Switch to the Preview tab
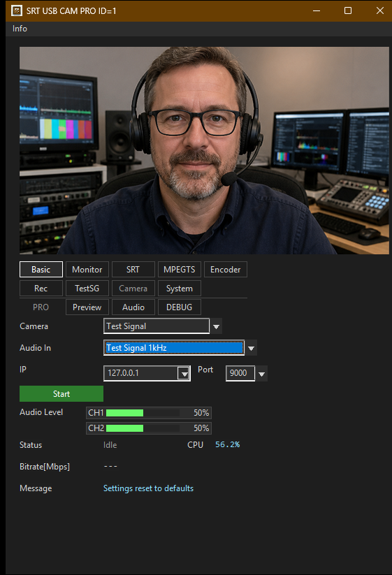 [87, 307]
